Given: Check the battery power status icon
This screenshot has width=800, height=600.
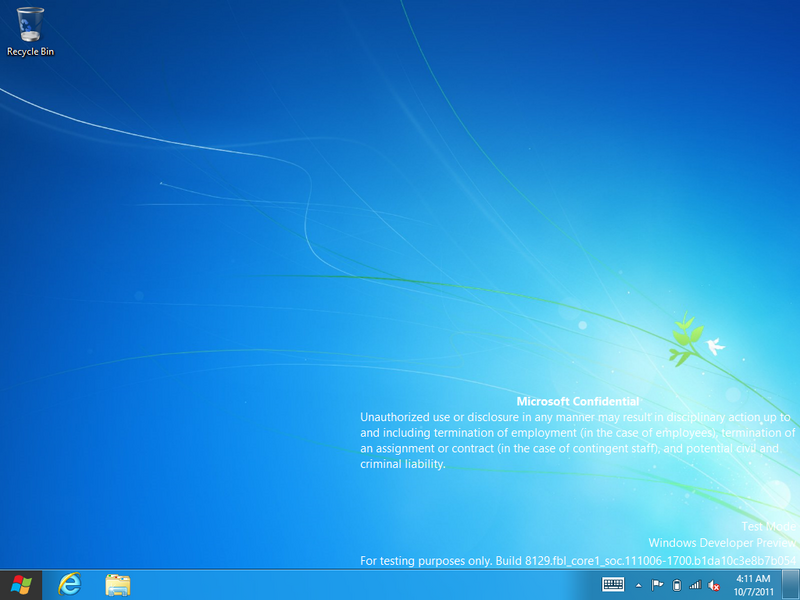Looking at the screenshot, I should (x=677, y=585).
